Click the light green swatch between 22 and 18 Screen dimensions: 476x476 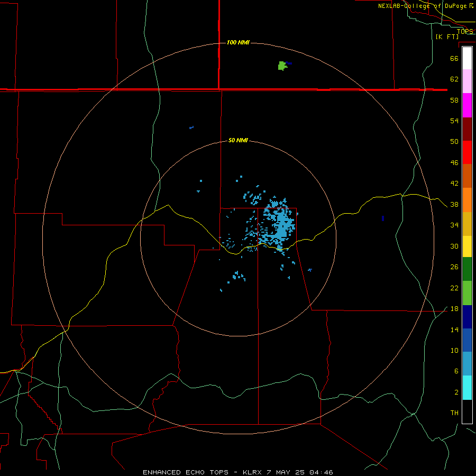point(467,293)
